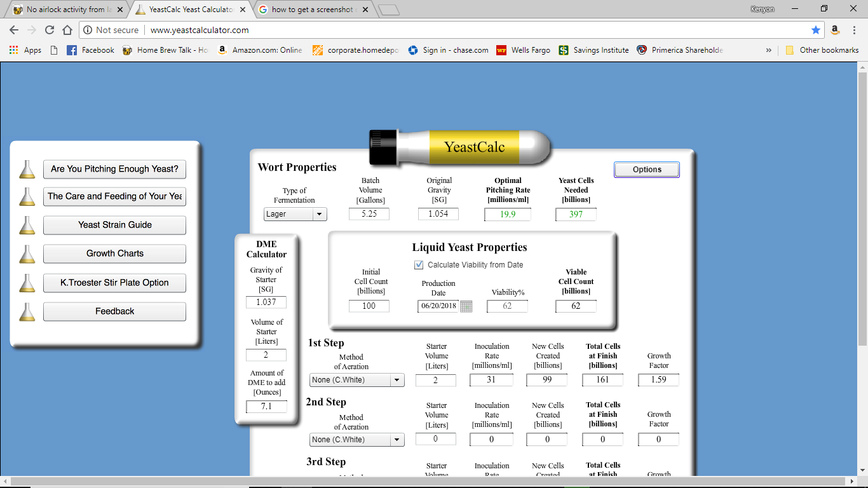The height and width of the screenshot is (488, 868).
Task: Open the Yeast Strain Guide button
Action: pos(114,225)
